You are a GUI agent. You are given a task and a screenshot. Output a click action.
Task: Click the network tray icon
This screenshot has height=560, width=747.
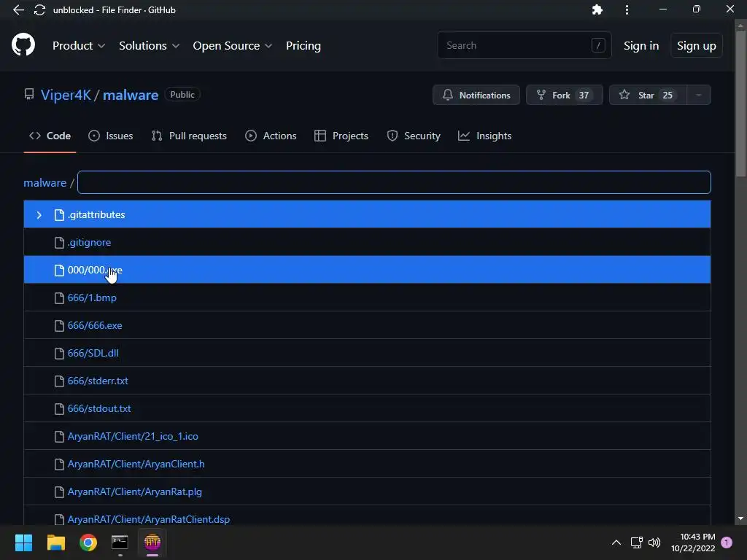tap(636, 542)
